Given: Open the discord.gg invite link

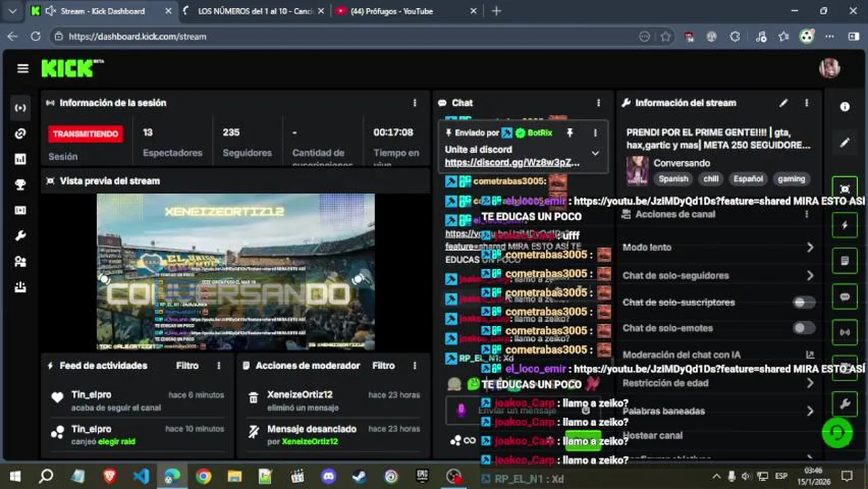Looking at the screenshot, I should 512,162.
